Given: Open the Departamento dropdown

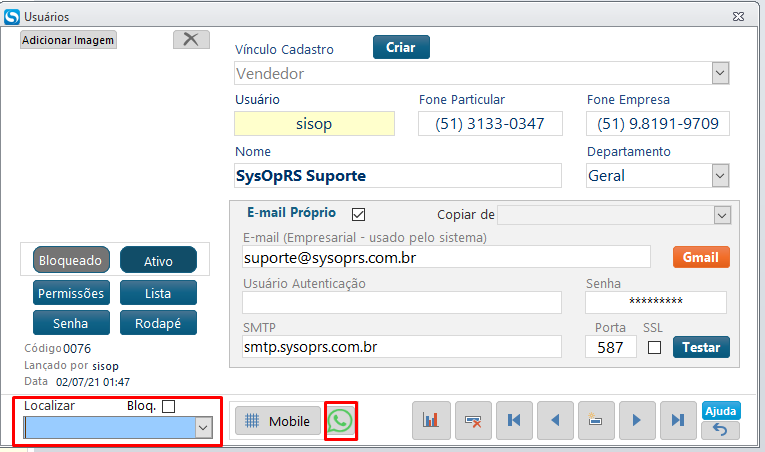Looking at the screenshot, I should pyautogui.click(x=719, y=176).
